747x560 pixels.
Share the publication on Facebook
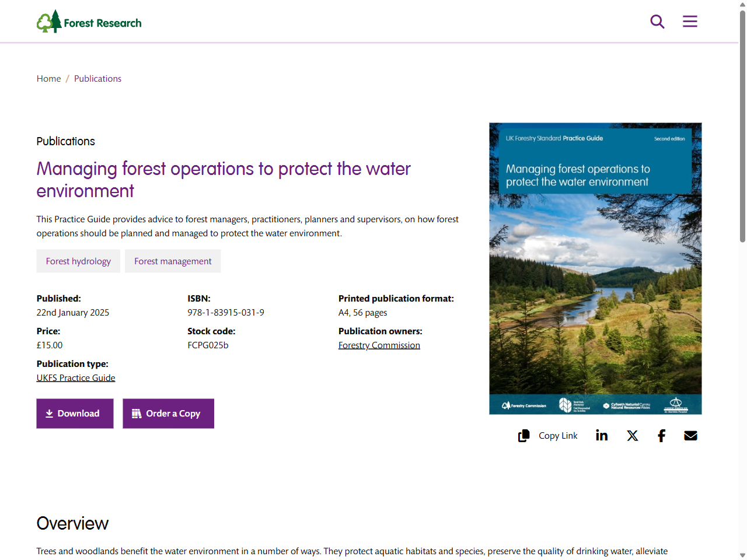(661, 435)
